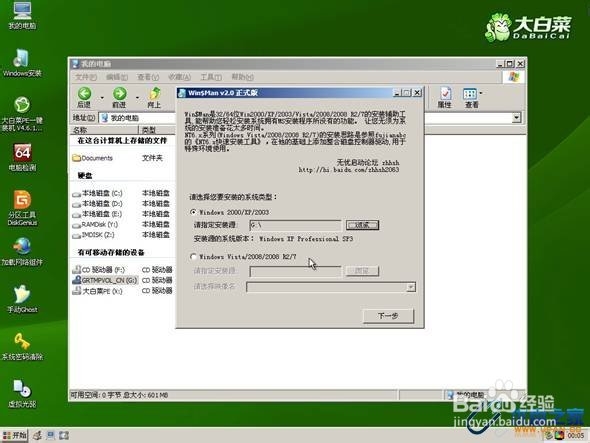Click the 属性 properties toolbar icon

[x=445, y=97]
